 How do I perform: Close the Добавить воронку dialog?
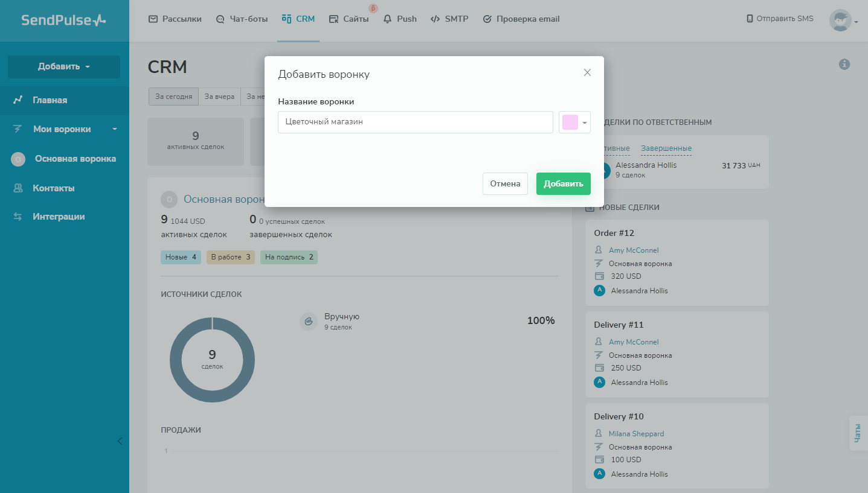pyautogui.click(x=587, y=73)
